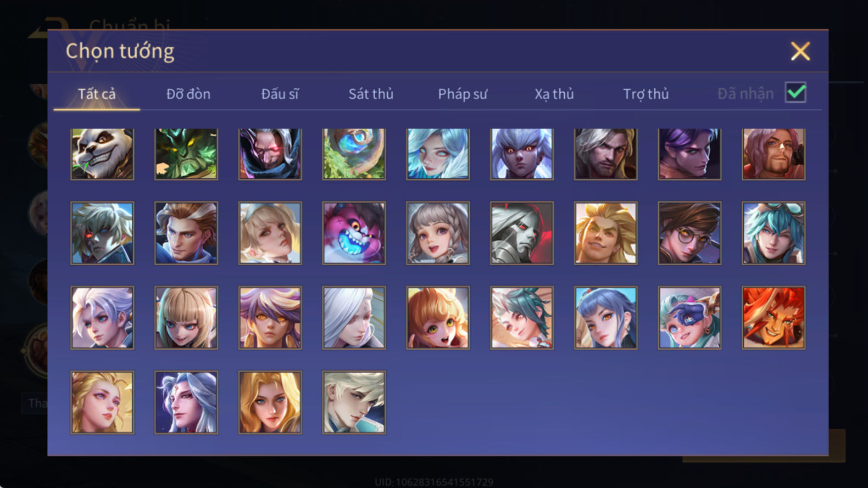Viewport: 868px width, 488px height.
Task: Show the Xạ thủ heroes tab
Action: click(554, 94)
